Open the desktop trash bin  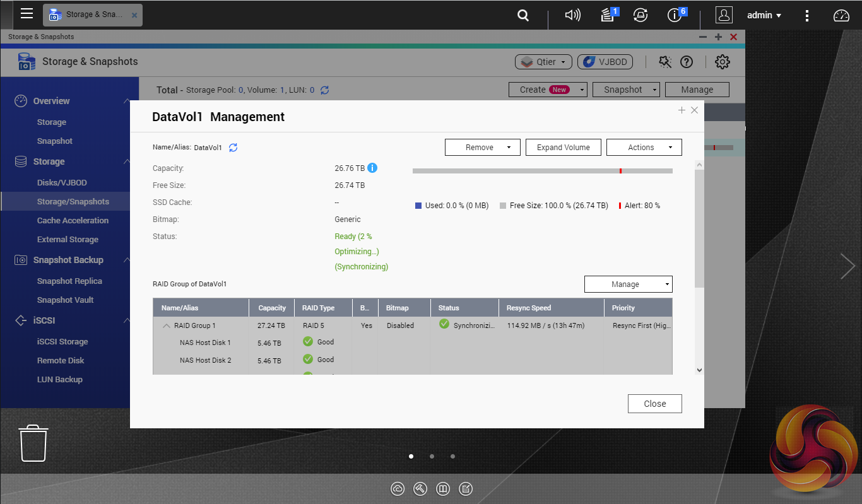pyautogui.click(x=33, y=443)
